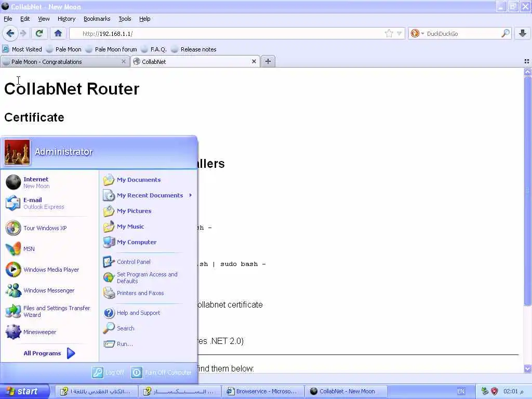Open Set Program Access and Defaults
This screenshot has width=532, height=399.
[x=148, y=277]
